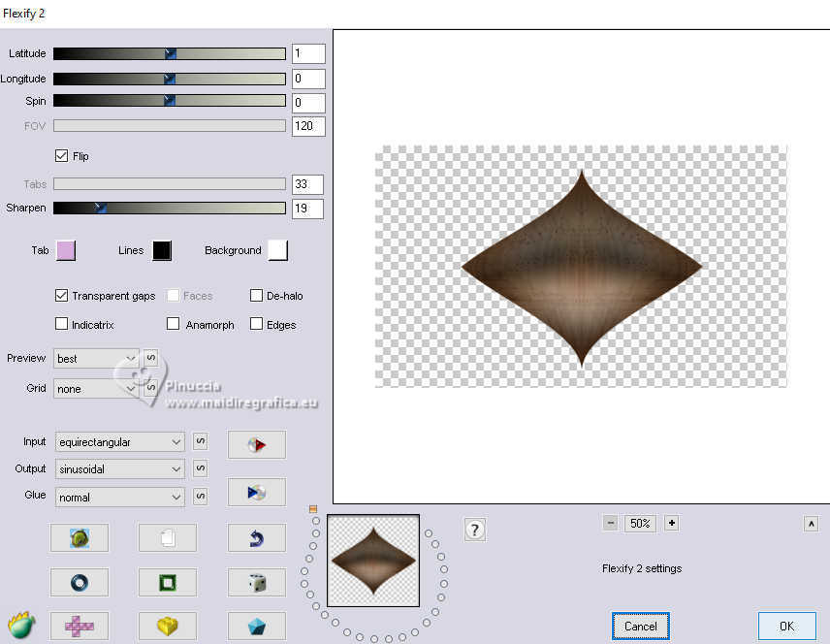Click the green globe preset button
The height and width of the screenshot is (644, 830).
pyautogui.click(x=80, y=538)
